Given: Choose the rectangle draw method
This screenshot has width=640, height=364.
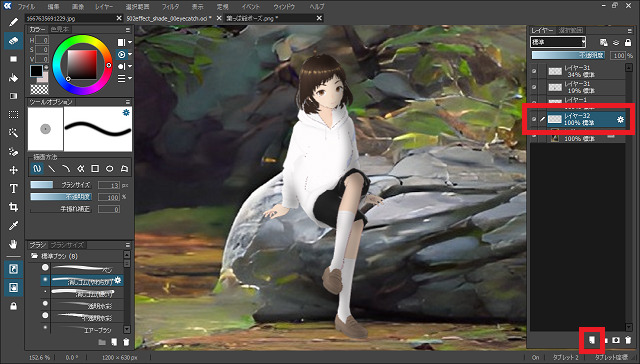Looking at the screenshot, I should pos(95,169).
